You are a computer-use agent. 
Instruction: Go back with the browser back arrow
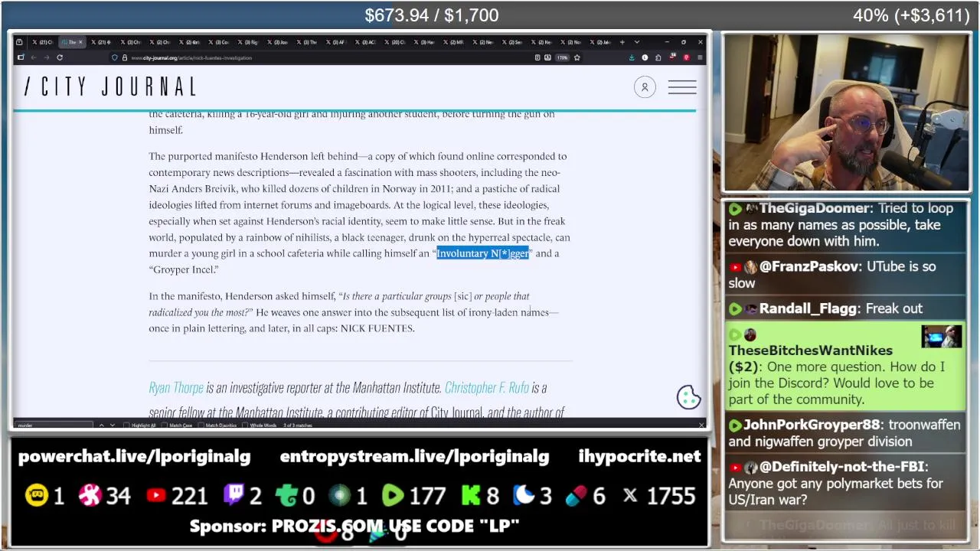coord(33,57)
